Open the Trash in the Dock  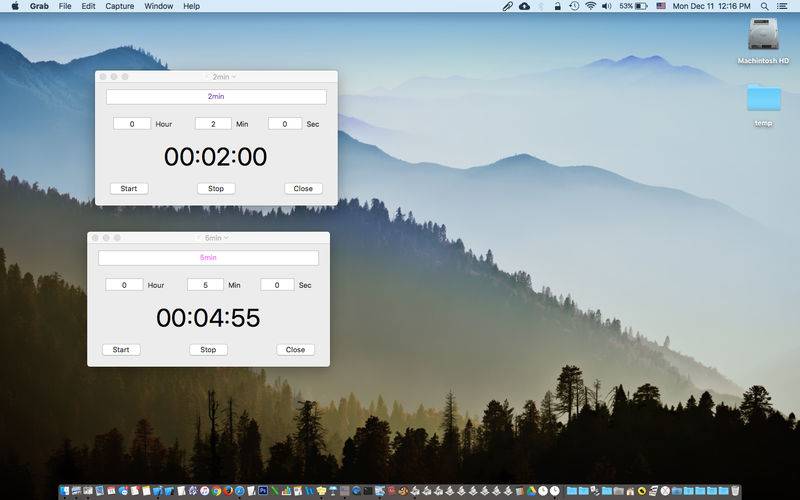point(735,491)
